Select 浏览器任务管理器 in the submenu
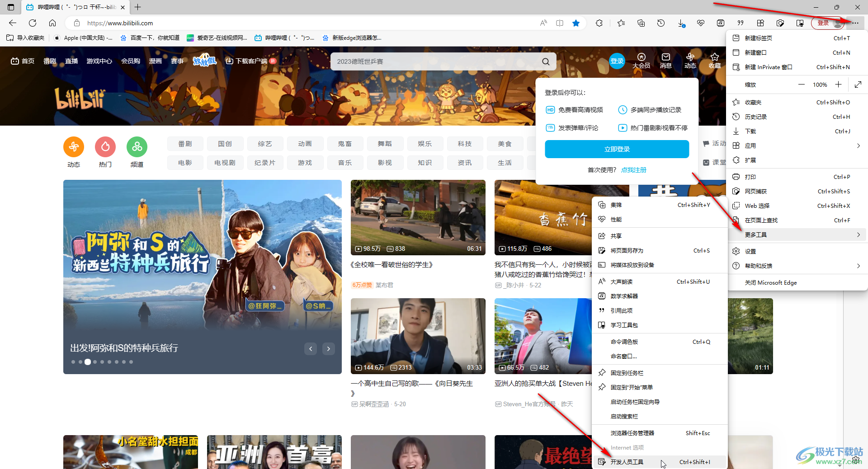Viewport: 868px width, 469px height. pos(660,433)
